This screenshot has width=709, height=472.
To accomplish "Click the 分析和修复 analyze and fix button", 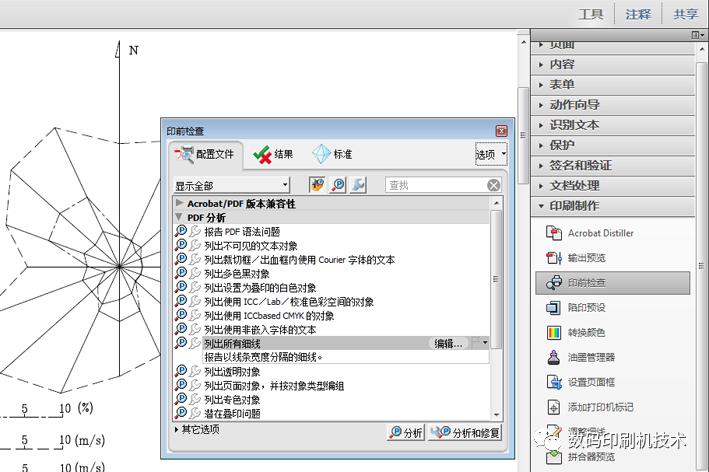I will [x=465, y=433].
